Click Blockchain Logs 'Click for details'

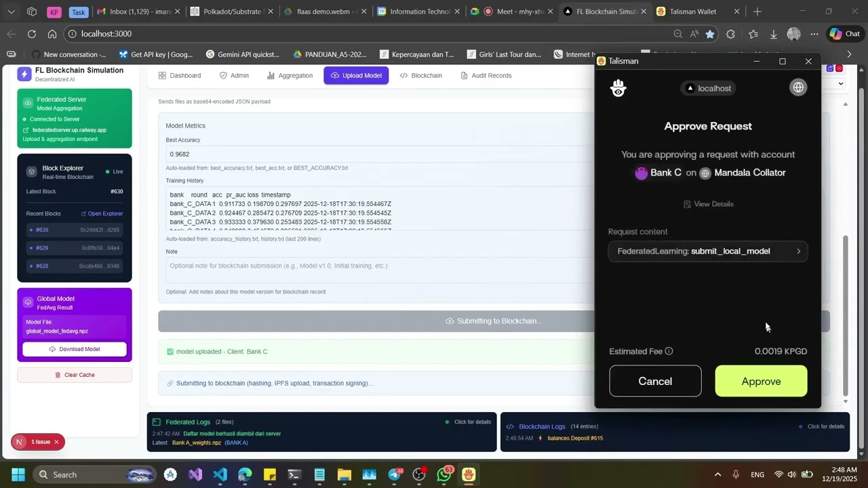pyautogui.click(x=825, y=426)
